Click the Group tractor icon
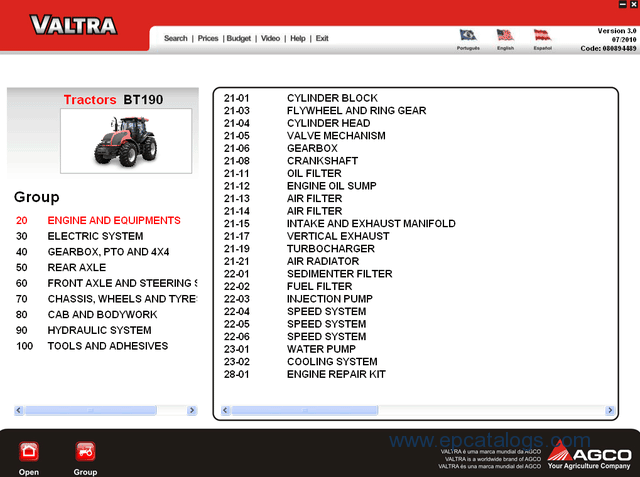 click(x=85, y=452)
